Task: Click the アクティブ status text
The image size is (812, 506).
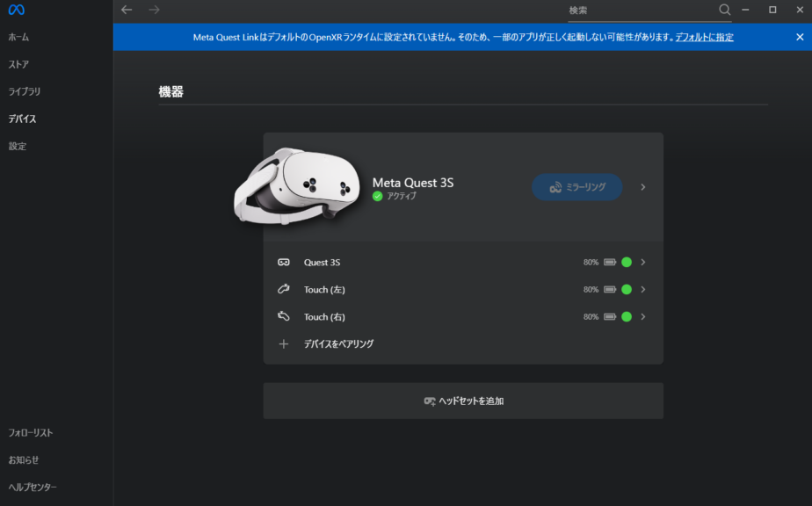Action: (402, 196)
